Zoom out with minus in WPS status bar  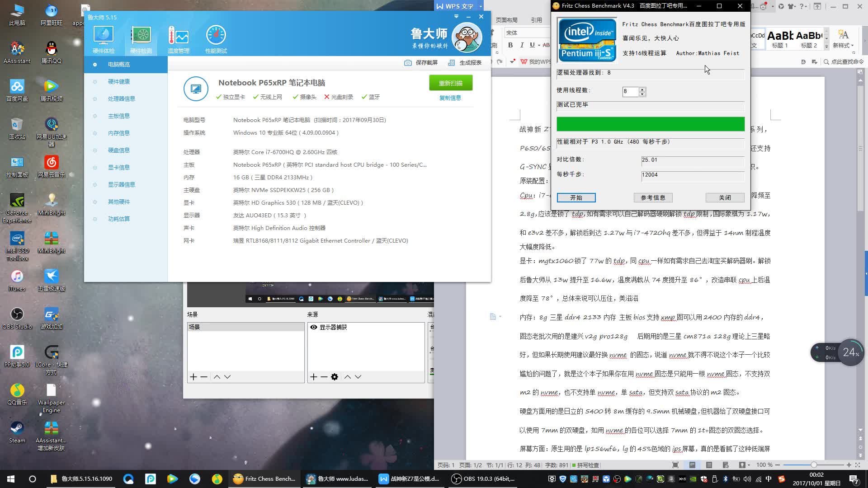pos(778,465)
